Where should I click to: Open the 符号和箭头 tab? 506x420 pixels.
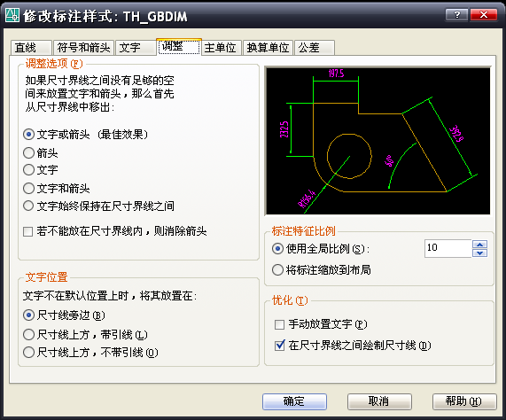tap(83, 48)
